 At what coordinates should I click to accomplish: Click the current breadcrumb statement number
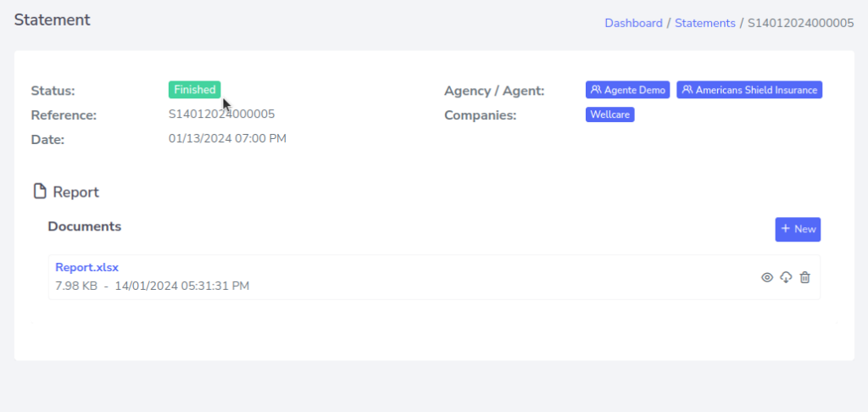pos(800,23)
